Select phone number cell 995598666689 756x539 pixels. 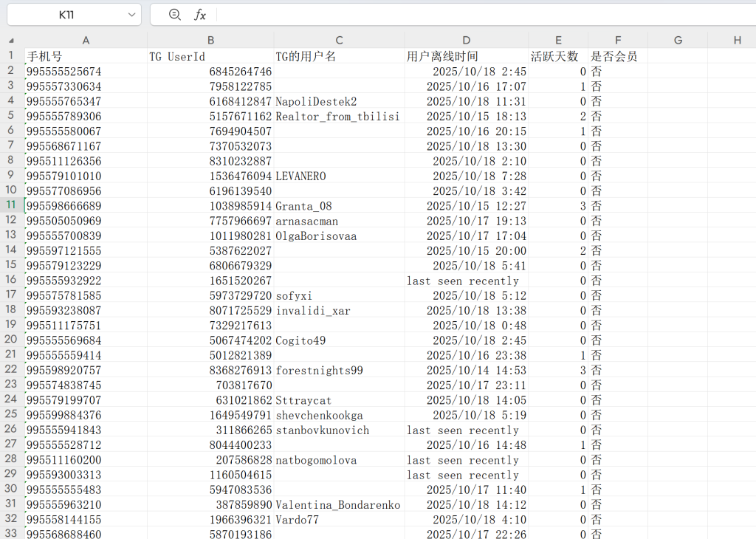pyautogui.click(x=86, y=205)
